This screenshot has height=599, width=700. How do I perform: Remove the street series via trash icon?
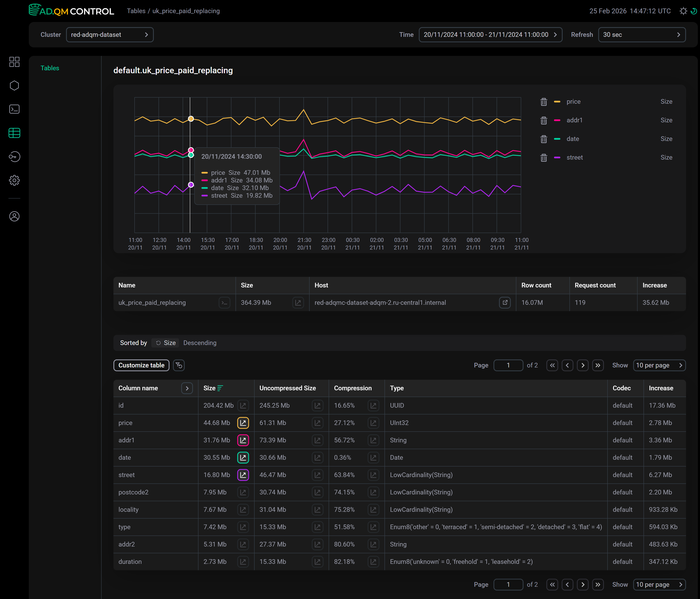[544, 158]
